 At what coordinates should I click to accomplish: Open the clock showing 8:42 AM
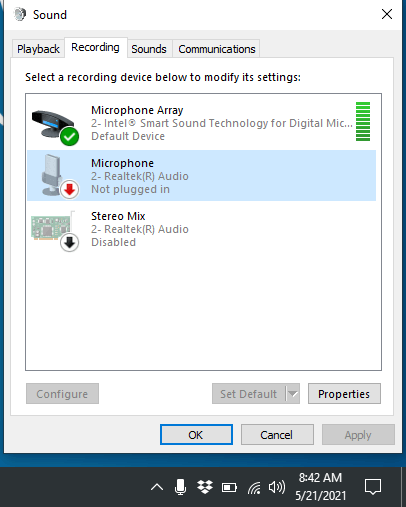pos(320,487)
